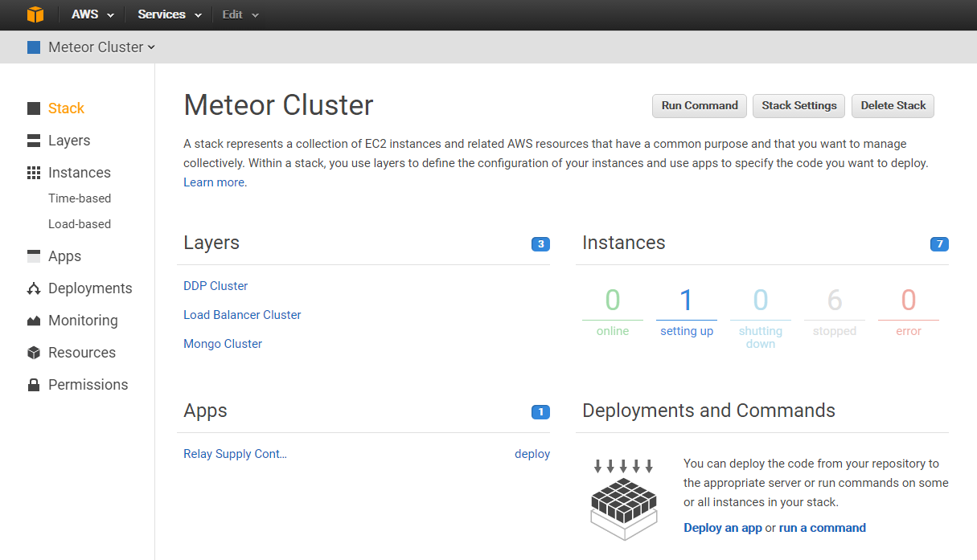Click the 6 stopped instances counter

point(835,313)
